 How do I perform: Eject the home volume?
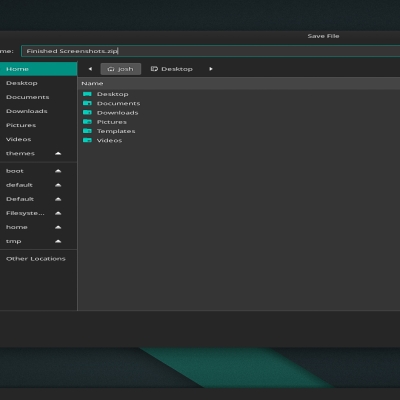point(58,227)
